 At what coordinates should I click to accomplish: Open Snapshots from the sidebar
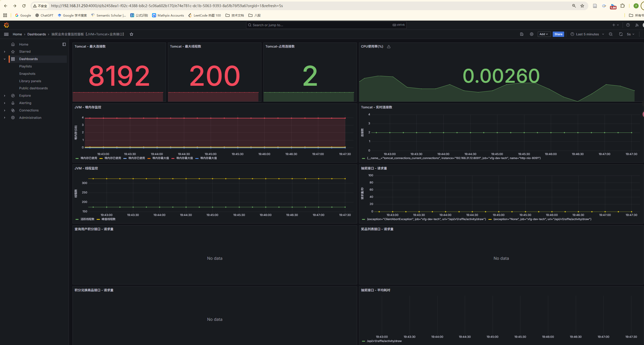(x=27, y=74)
